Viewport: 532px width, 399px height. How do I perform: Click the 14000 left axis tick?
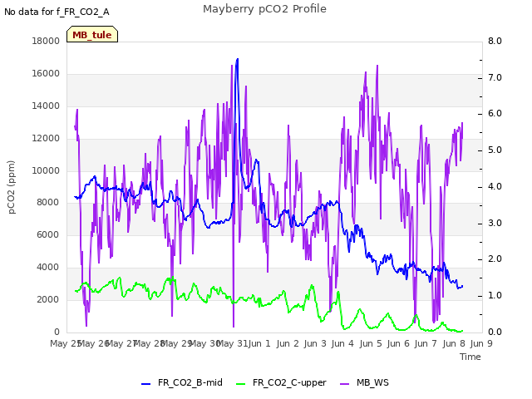tap(46, 106)
